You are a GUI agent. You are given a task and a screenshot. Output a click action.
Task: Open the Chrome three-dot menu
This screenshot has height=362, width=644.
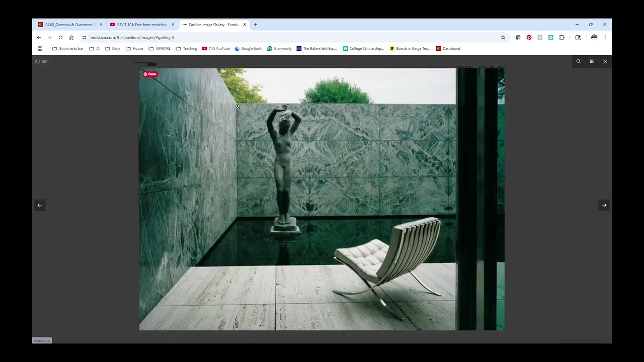605,37
